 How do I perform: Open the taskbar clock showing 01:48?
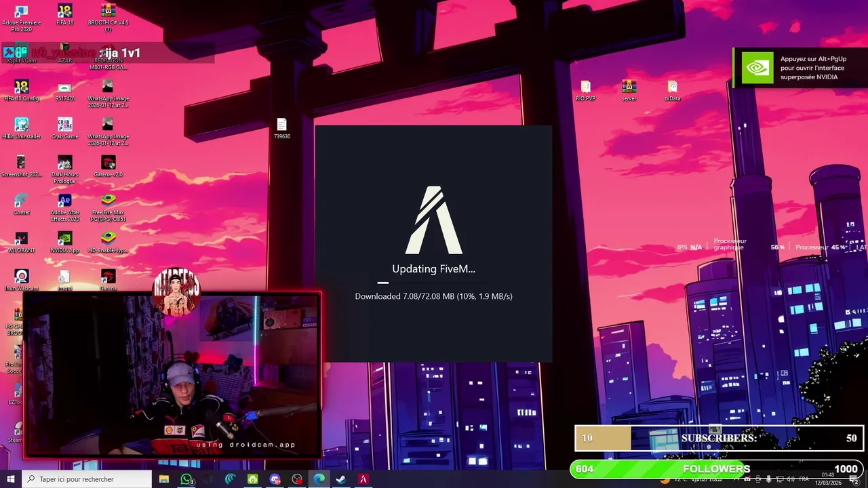click(x=827, y=479)
